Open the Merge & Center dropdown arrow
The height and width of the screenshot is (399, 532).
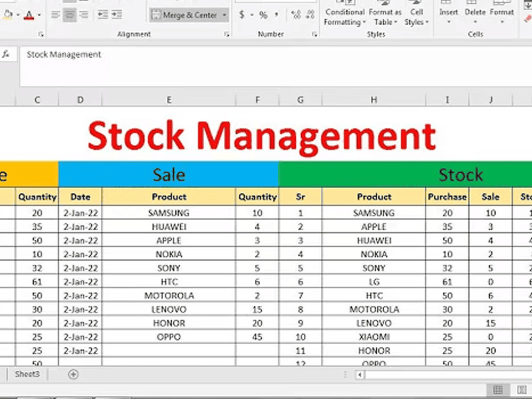[225, 15]
